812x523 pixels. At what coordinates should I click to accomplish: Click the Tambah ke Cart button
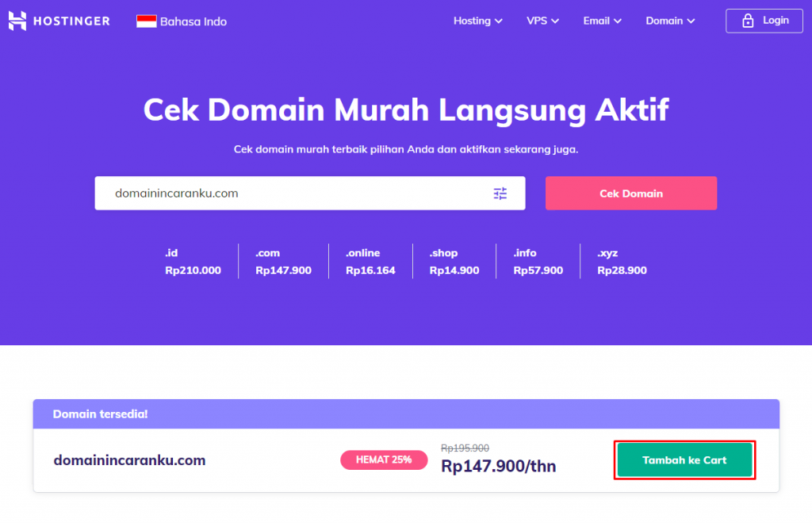tap(684, 460)
